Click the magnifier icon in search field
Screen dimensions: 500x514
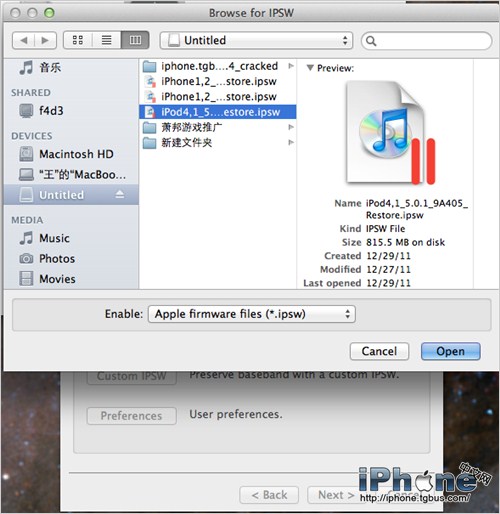pyautogui.click(x=371, y=41)
